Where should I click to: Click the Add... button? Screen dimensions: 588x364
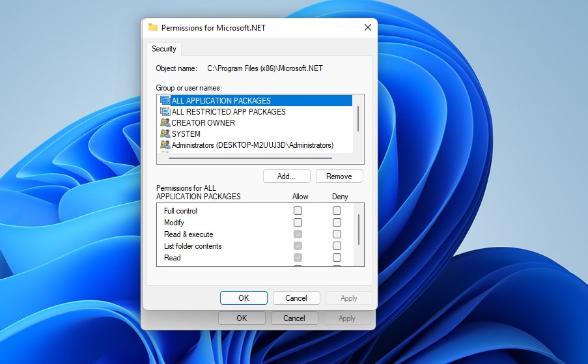point(287,176)
